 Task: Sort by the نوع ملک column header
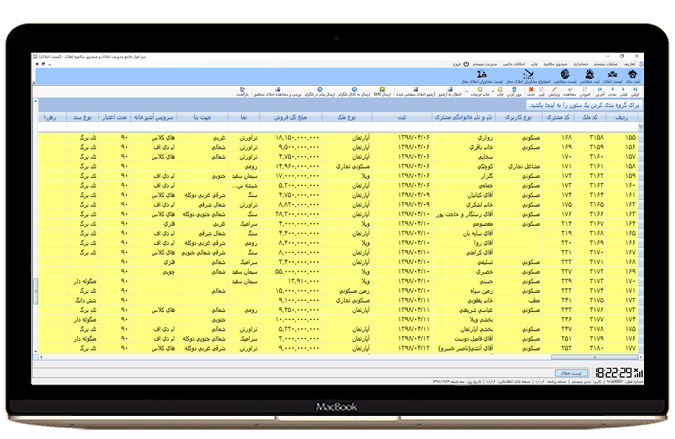click(x=347, y=117)
